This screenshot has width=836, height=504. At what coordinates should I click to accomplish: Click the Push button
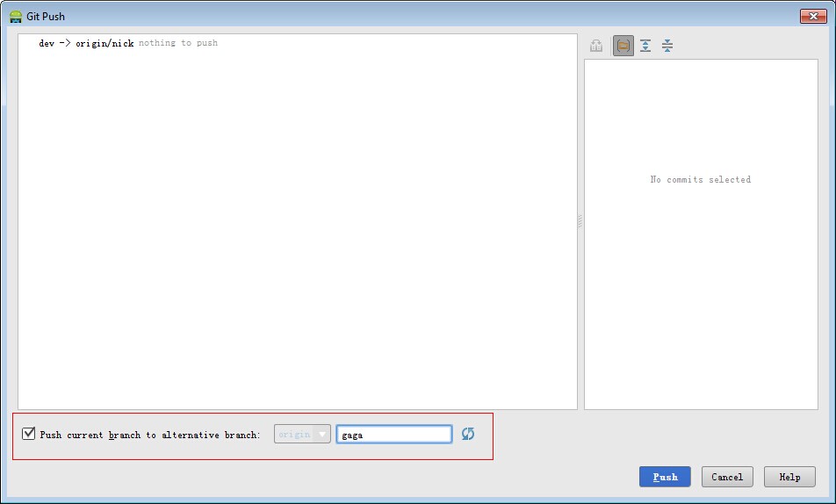(665, 477)
